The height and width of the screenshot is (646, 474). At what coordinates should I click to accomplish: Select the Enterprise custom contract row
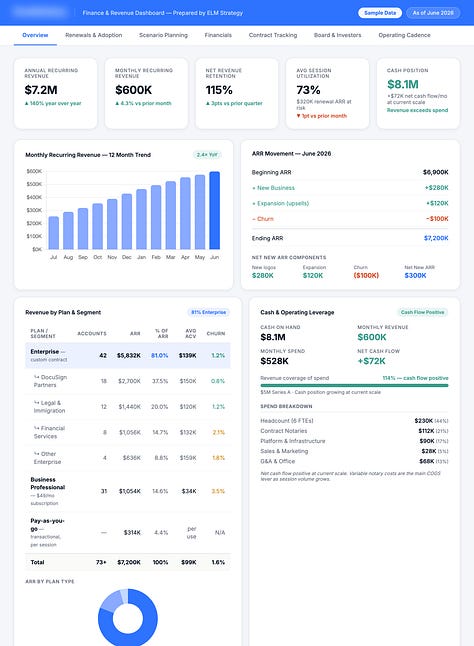pos(128,355)
